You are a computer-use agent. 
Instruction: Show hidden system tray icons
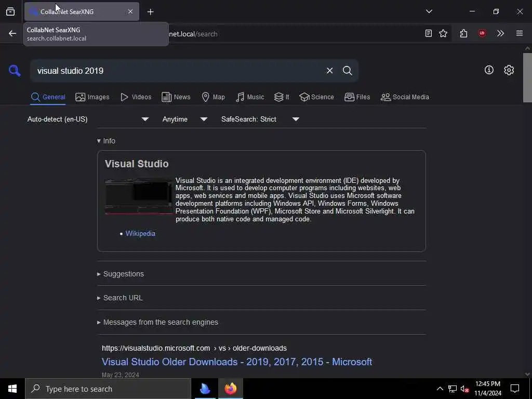pyautogui.click(x=440, y=389)
